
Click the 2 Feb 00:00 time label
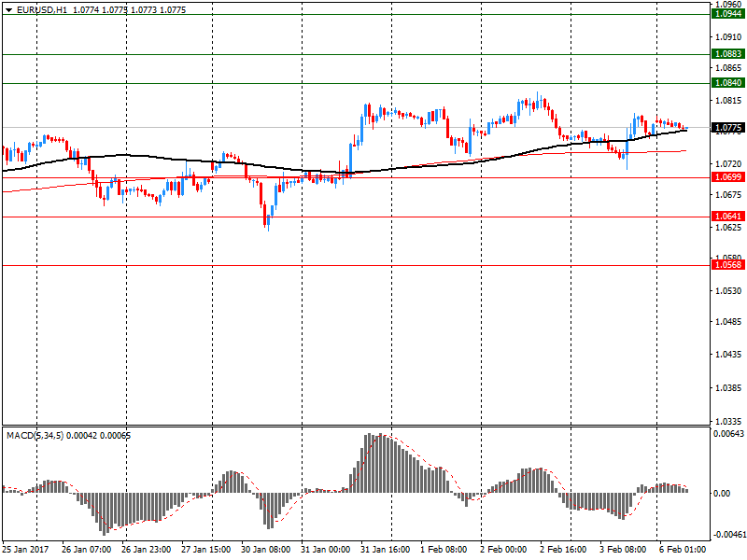click(503, 550)
